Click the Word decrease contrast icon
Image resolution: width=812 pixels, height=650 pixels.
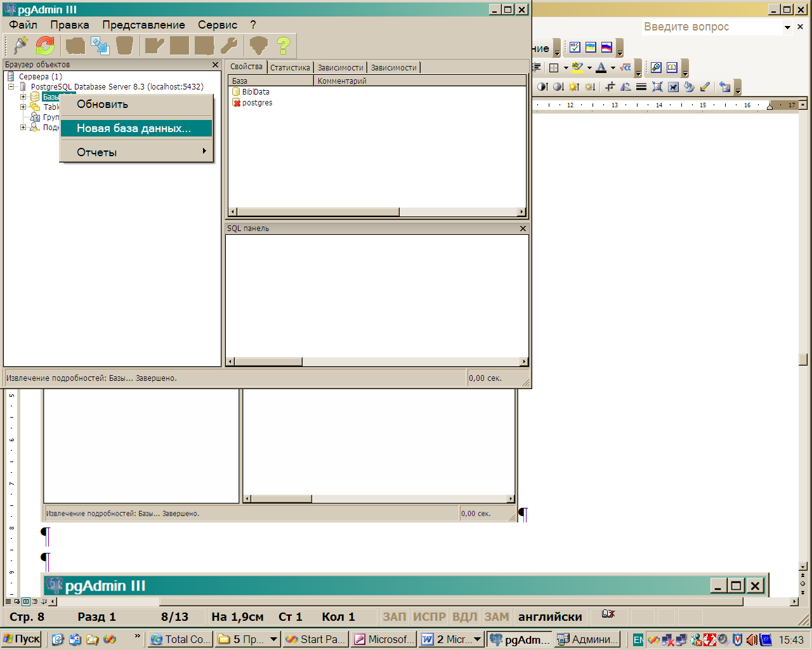pyautogui.click(x=558, y=87)
